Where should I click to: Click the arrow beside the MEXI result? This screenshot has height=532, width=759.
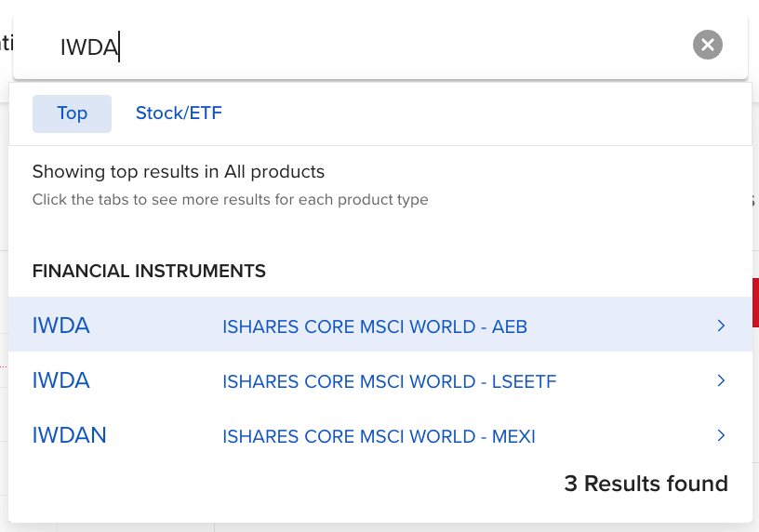pos(721,435)
